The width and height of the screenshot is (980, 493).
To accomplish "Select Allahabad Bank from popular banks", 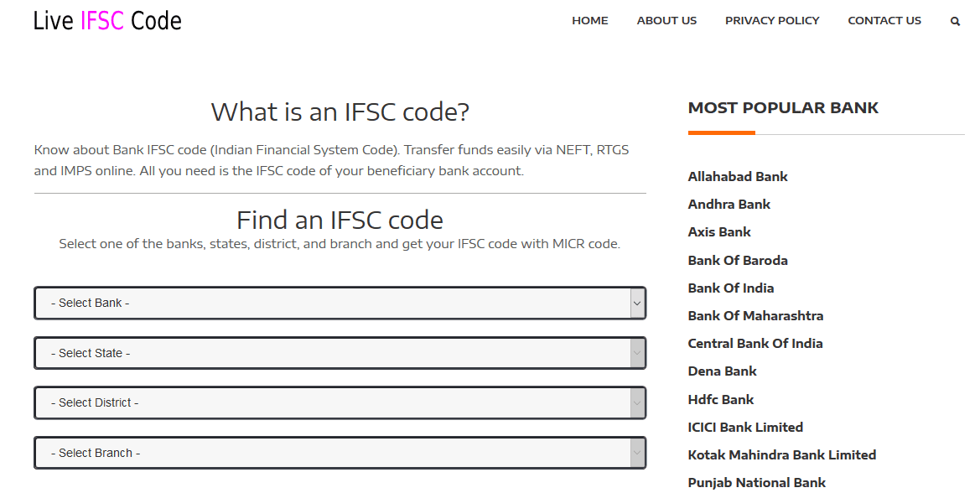I will 738,176.
